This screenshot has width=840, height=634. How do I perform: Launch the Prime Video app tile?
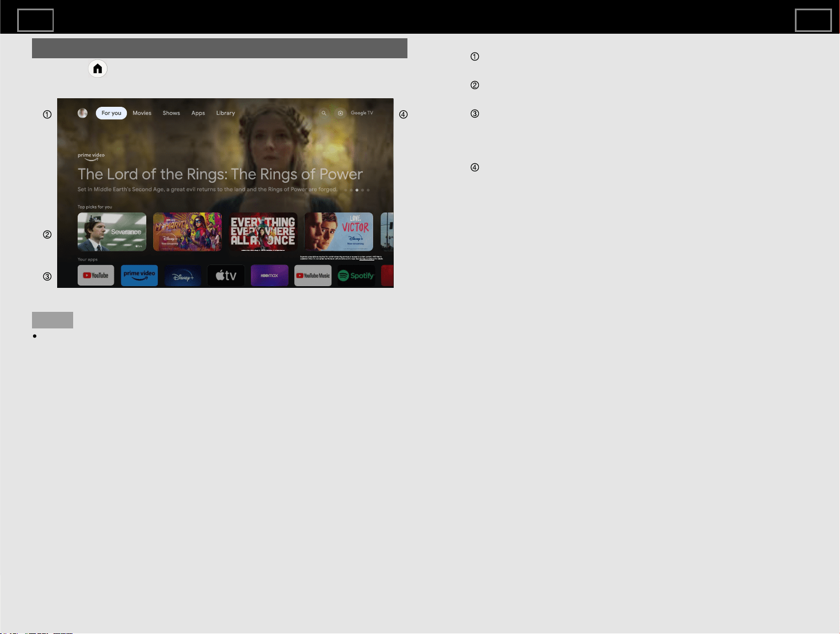139,275
